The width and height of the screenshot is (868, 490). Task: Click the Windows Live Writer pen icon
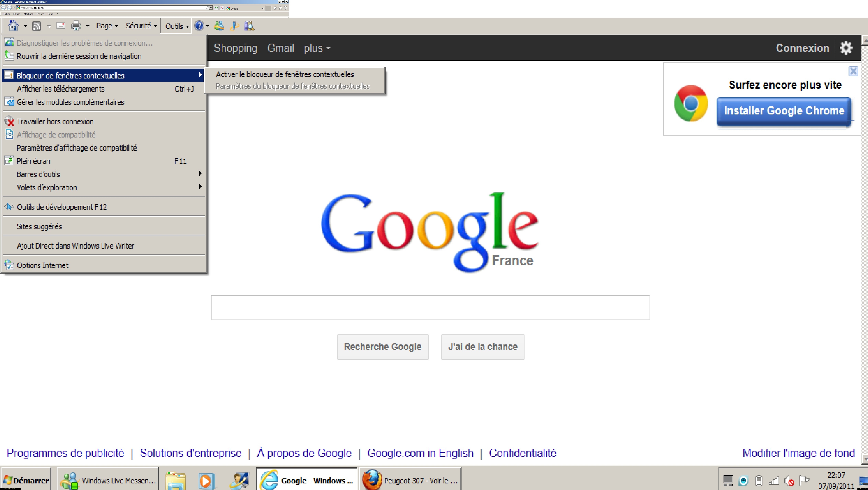coord(235,26)
